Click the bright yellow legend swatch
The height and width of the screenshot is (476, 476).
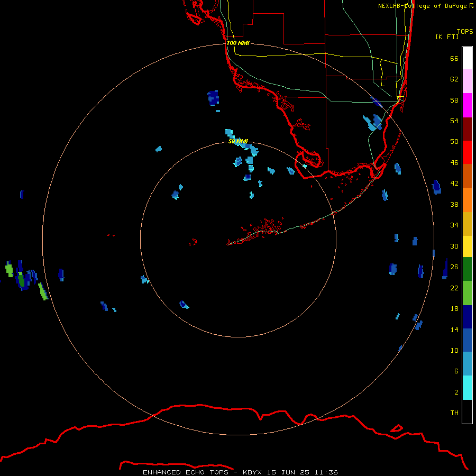coord(467,246)
